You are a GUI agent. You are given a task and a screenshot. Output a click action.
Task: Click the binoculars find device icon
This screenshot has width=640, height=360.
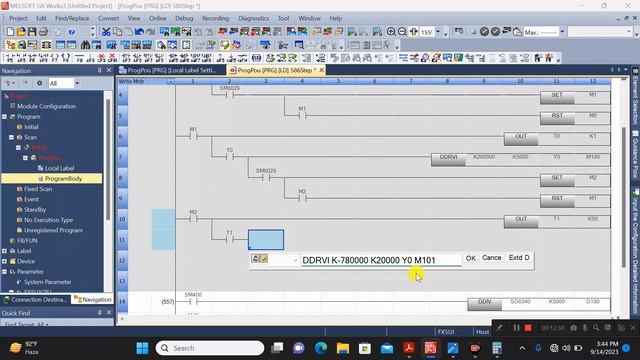(85, 45)
